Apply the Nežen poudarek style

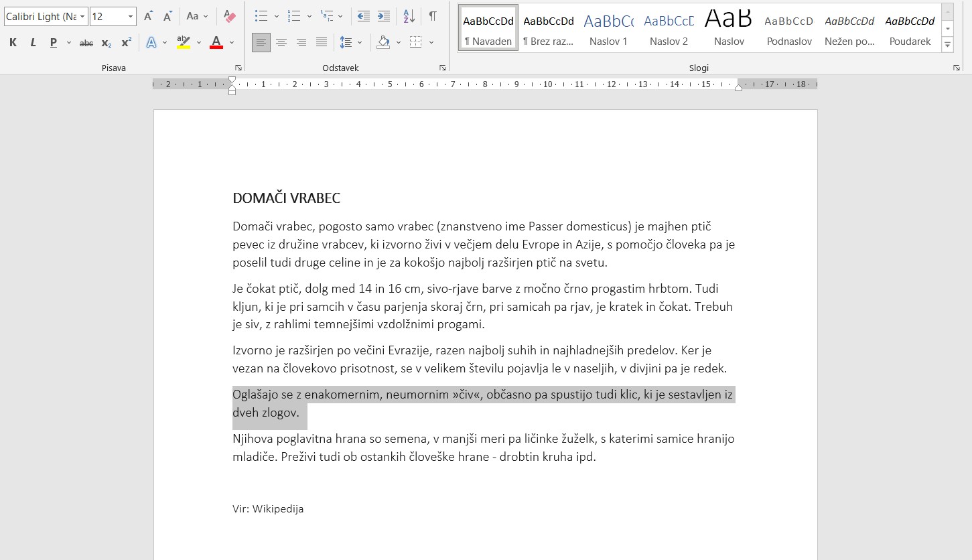point(849,27)
